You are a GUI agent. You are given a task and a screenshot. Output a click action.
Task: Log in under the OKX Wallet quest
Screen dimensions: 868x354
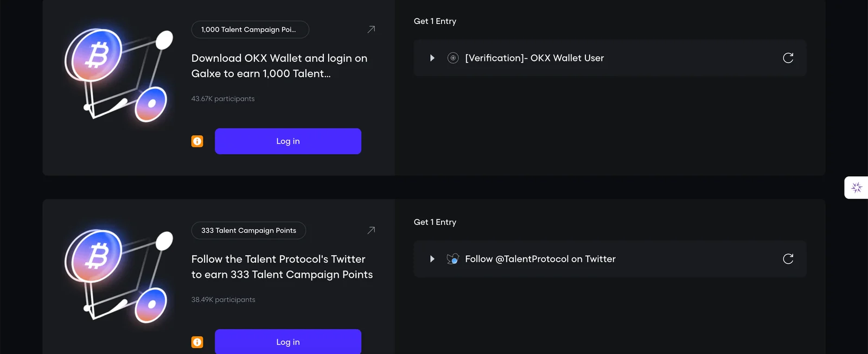(x=288, y=141)
